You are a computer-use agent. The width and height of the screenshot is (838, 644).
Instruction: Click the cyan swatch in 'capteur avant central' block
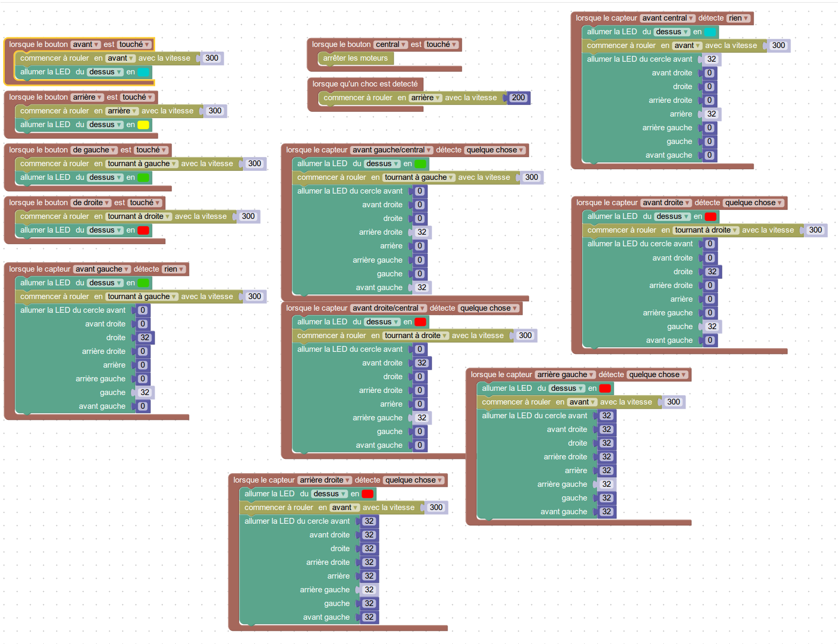click(x=710, y=32)
